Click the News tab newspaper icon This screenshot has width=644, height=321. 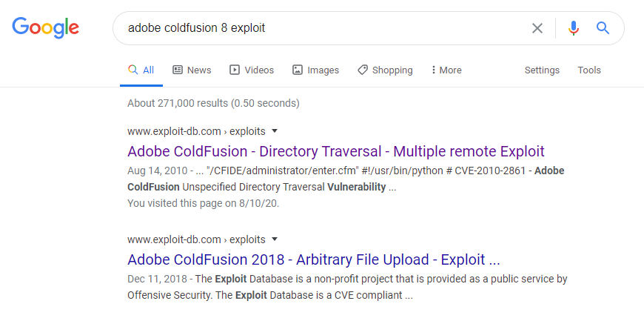(178, 70)
